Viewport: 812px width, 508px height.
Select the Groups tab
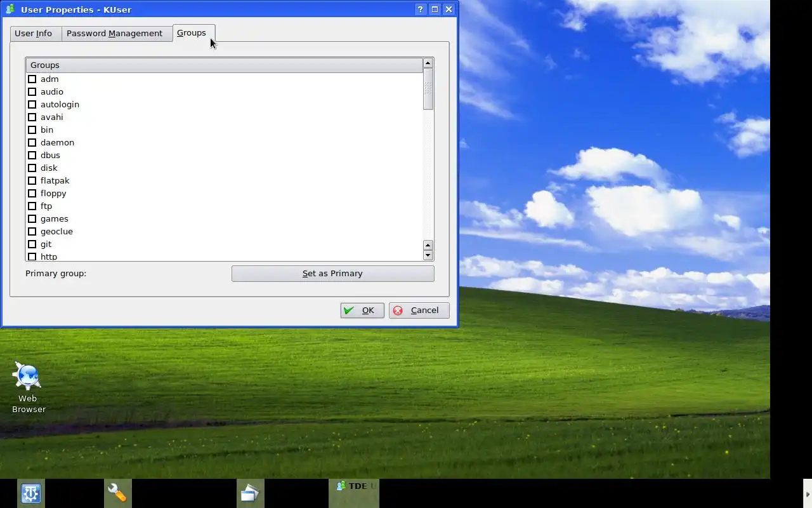[193, 32]
